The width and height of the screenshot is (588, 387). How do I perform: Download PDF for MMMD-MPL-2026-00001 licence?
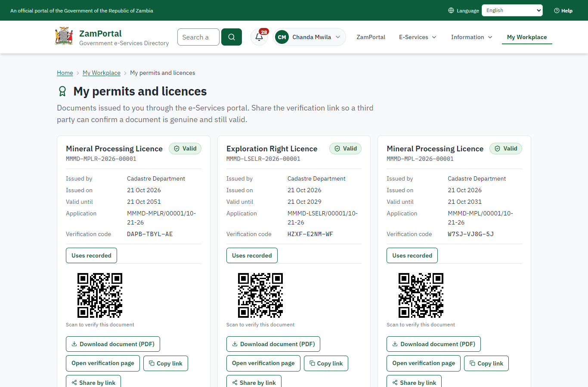433,344
